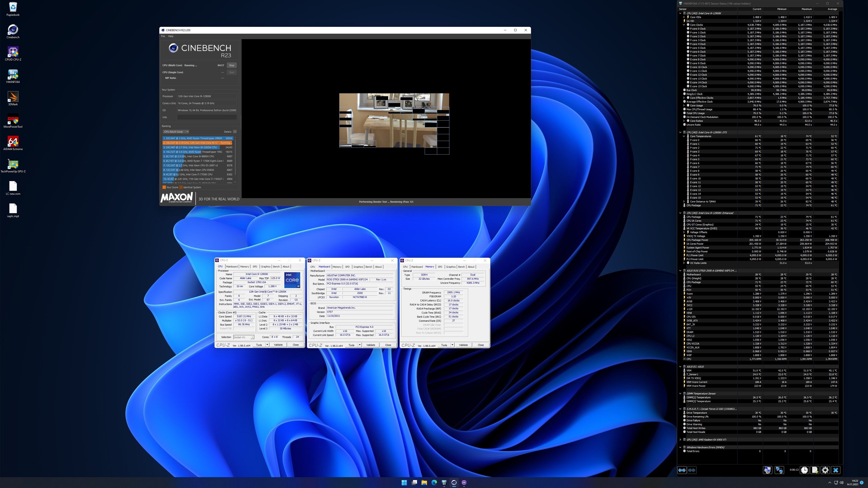
Task: Select the CPUID CPU-Z desktop icon
Action: coord(13,54)
